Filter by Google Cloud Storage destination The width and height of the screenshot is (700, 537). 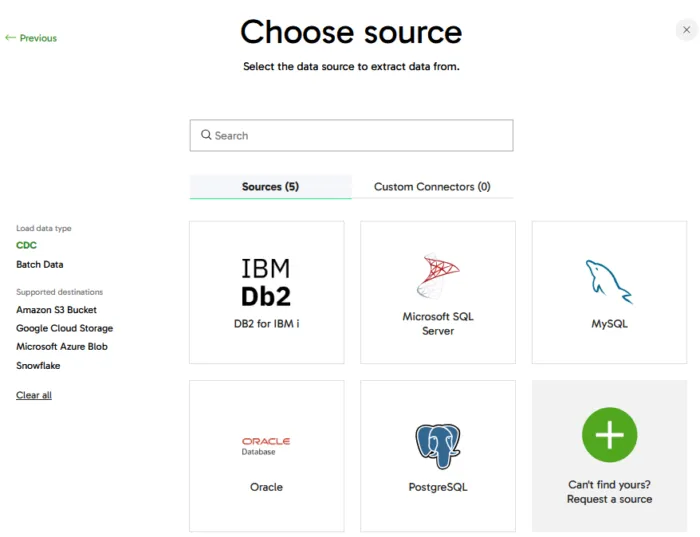(x=64, y=328)
